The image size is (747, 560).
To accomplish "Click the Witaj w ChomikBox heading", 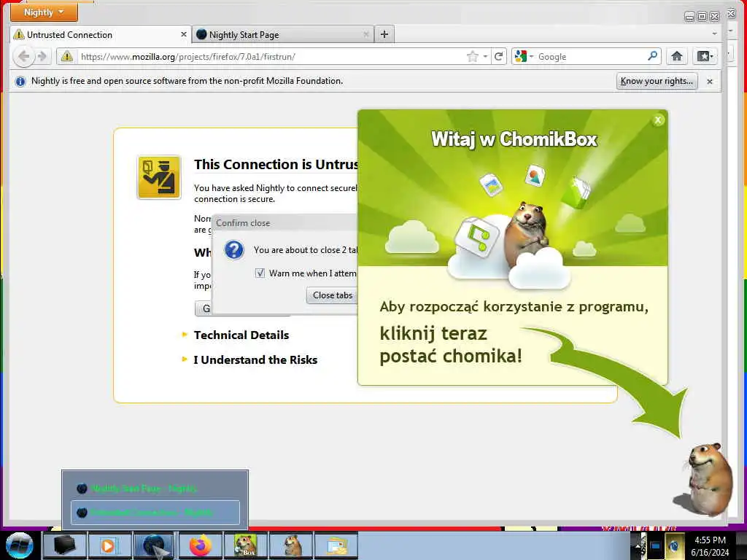I will (x=514, y=139).
